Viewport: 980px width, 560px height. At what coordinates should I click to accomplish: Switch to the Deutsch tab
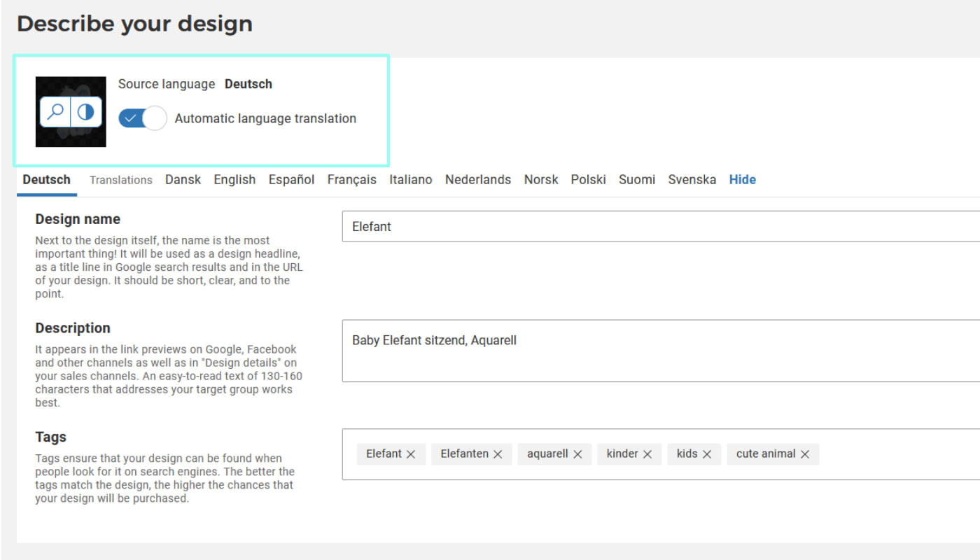click(x=46, y=180)
